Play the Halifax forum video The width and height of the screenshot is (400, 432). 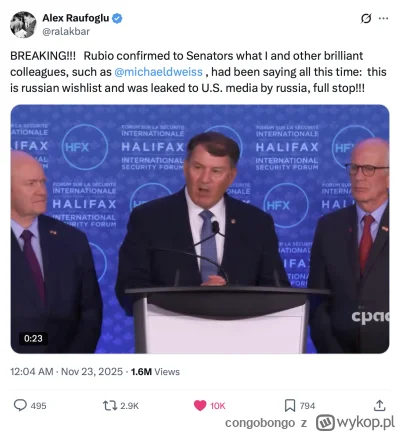[200, 229]
